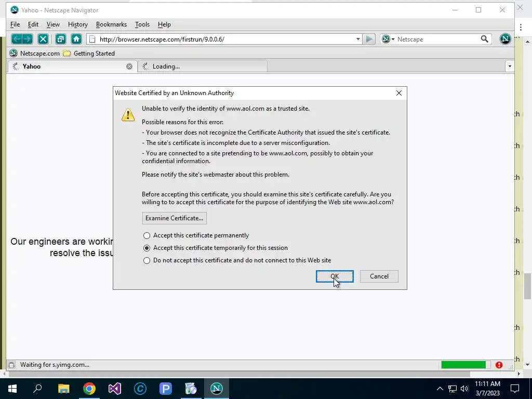
Task: Open the blue C app on the taskbar
Action: click(x=140, y=389)
